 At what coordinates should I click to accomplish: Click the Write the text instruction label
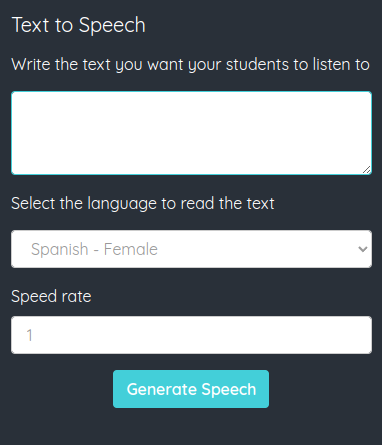pyautogui.click(x=190, y=64)
